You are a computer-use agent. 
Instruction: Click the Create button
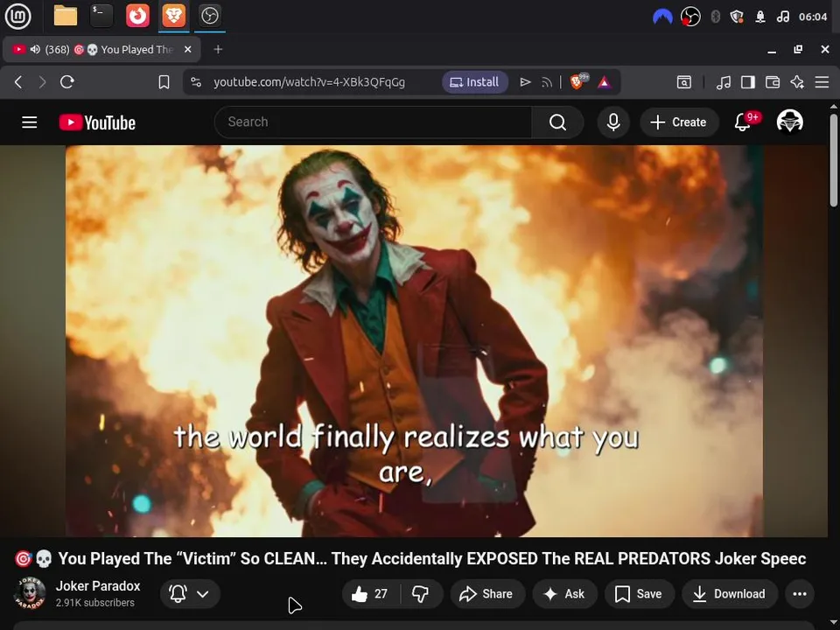(679, 122)
